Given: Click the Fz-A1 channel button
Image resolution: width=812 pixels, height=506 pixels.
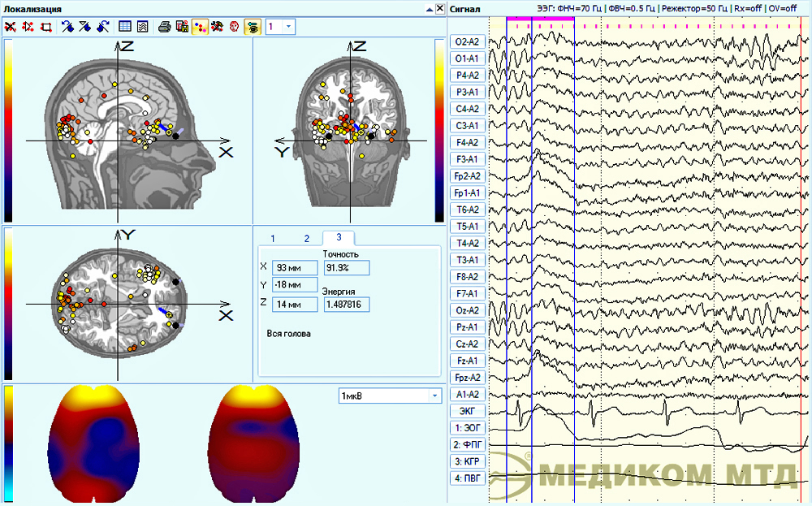Looking at the screenshot, I should [468, 361].
